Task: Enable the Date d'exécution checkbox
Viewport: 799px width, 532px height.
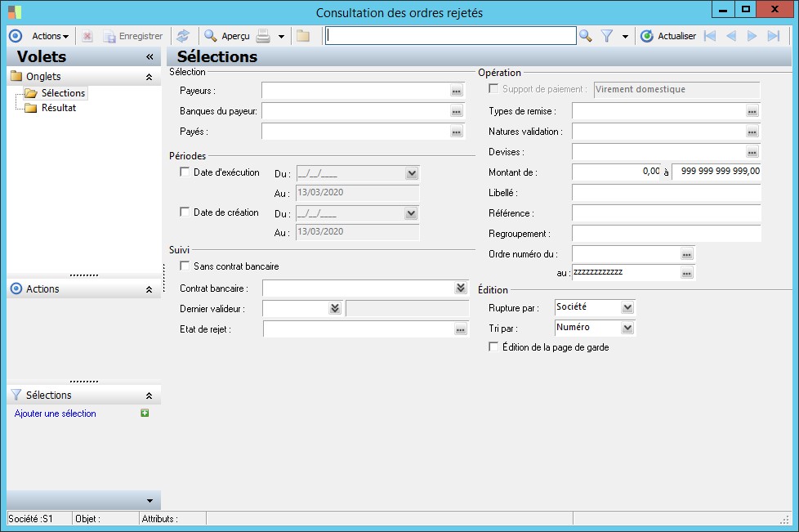Action: [x=184, y=172]
